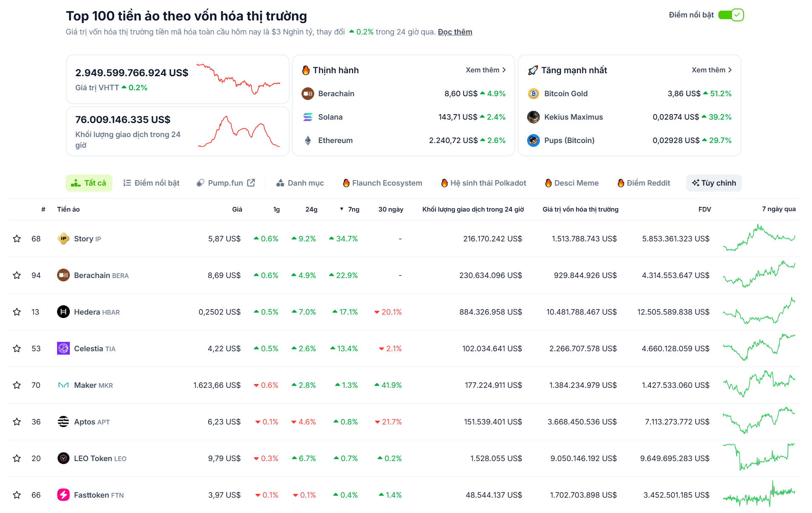Screen dimensions: 812x513
Task: Open the Đọc thêm link
Action: click(x=455, y=32)
